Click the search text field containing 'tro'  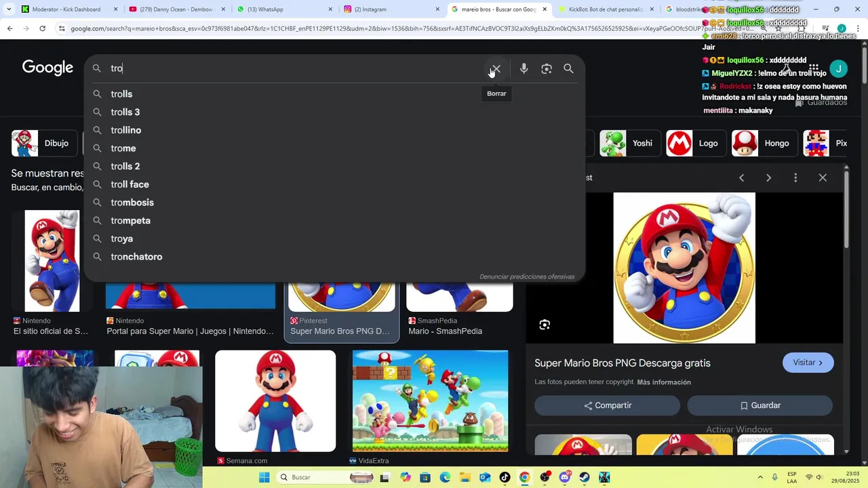295,68
